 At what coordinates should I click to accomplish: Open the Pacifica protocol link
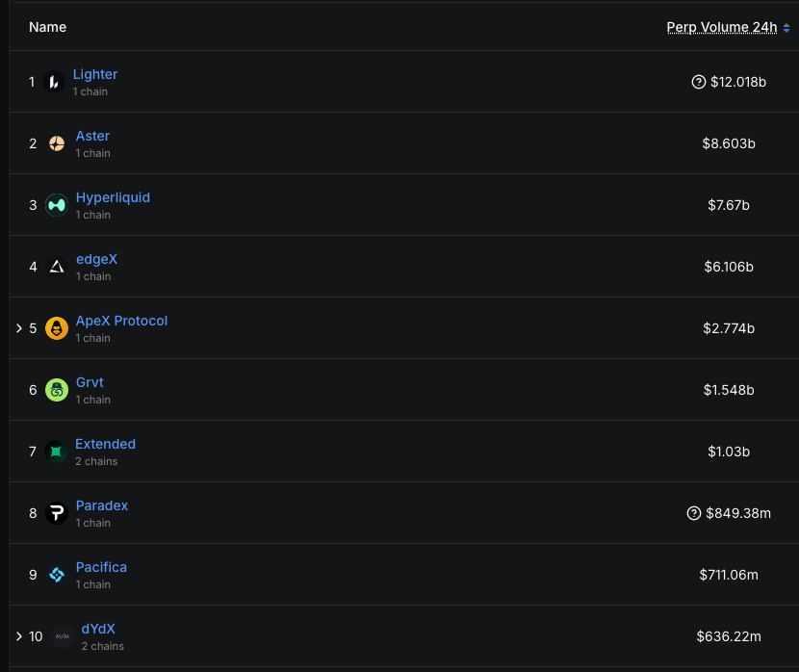(101, 567)
